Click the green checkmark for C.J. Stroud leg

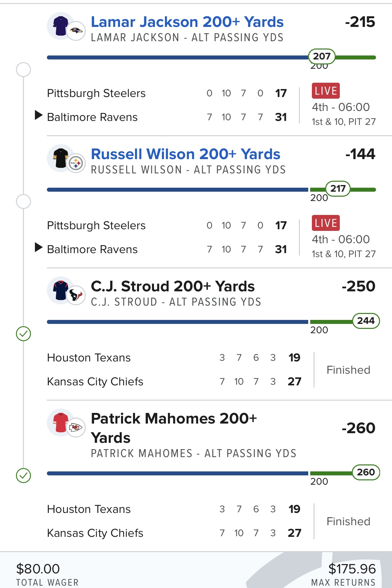[23, 334]
